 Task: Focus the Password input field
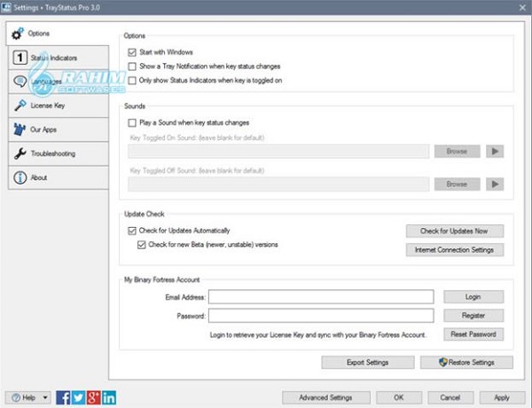[321, 316]
